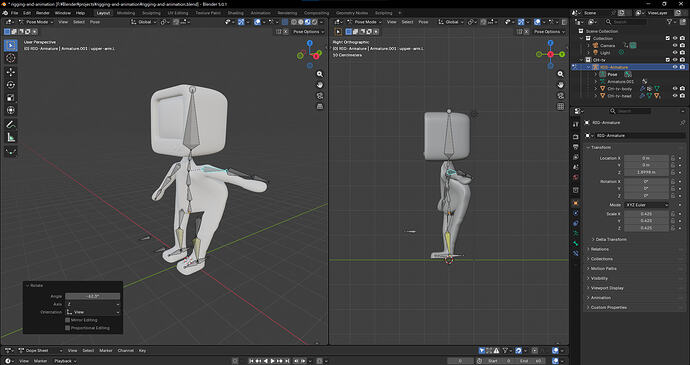Toggle visibility eye for Camera in outliner
Screen dimensions: 690x365
click(675, 45)
